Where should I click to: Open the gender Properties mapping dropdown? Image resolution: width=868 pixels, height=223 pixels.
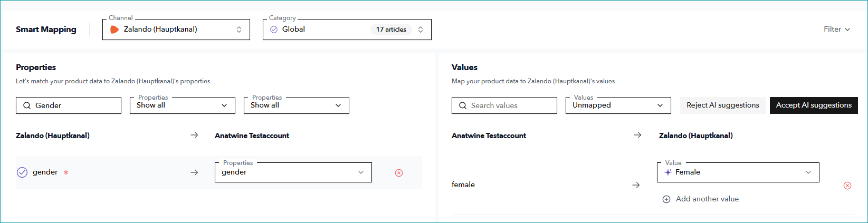pos(293,172)
